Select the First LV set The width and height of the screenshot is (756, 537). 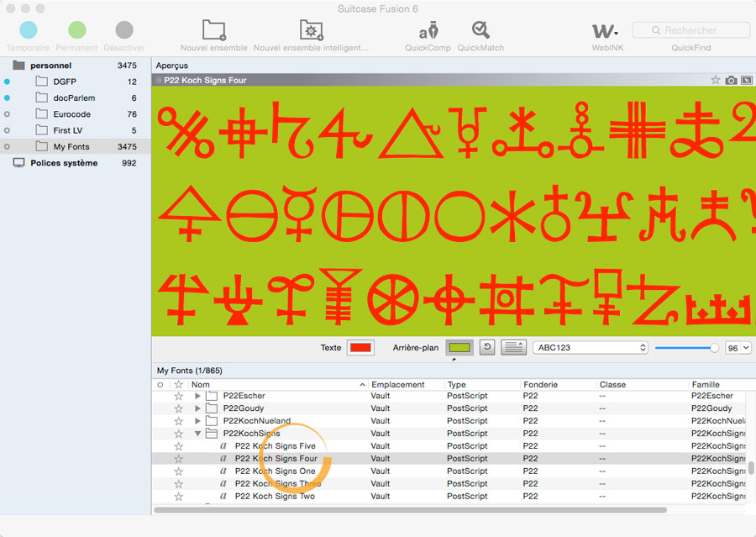tap(76, 130)
